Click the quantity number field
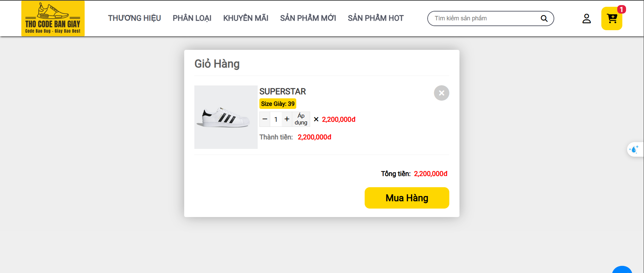 pos(276,119)
